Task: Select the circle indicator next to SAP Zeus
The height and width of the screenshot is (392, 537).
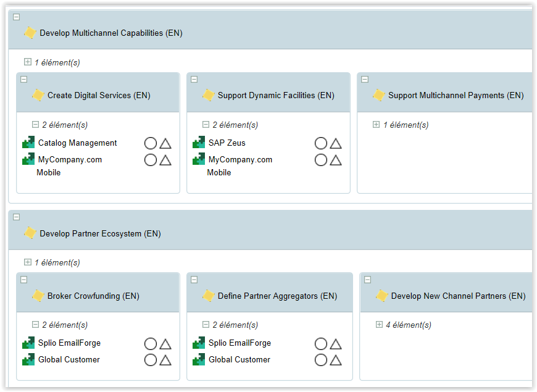Action: [321, 143]
